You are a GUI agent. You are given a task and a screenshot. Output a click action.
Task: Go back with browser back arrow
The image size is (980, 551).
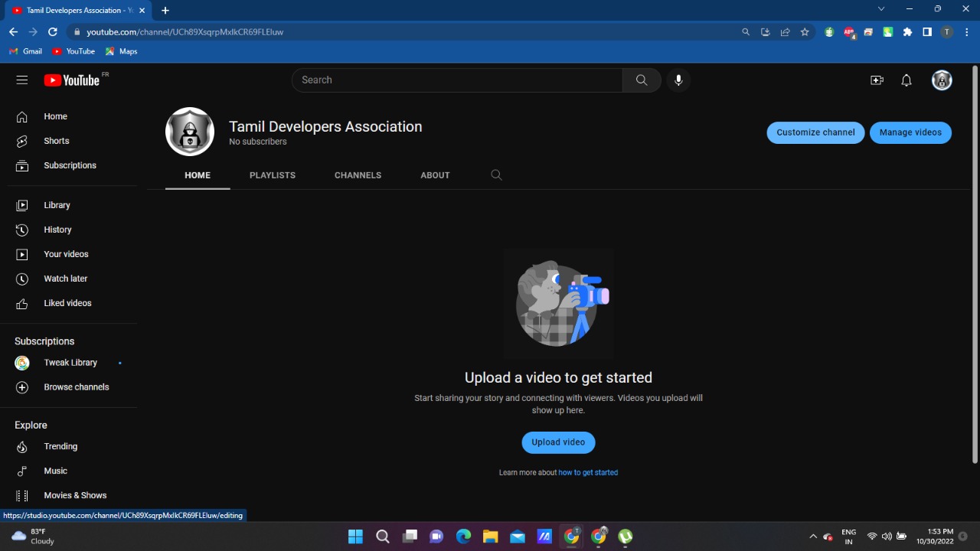[13, 32]
